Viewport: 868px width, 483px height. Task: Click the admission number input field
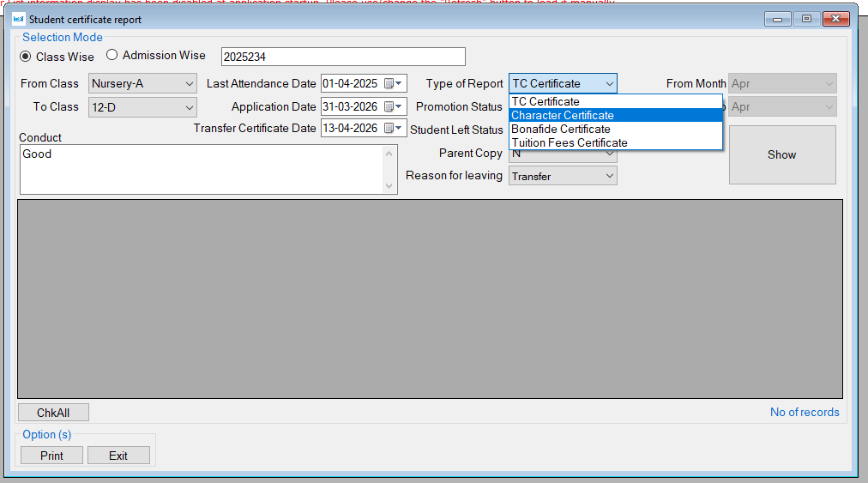(343, 57)
